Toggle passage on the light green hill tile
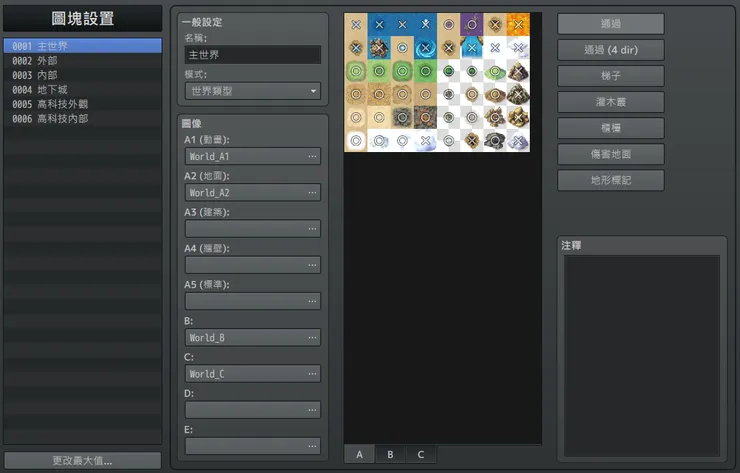The image size is (740, 473). 495,71
